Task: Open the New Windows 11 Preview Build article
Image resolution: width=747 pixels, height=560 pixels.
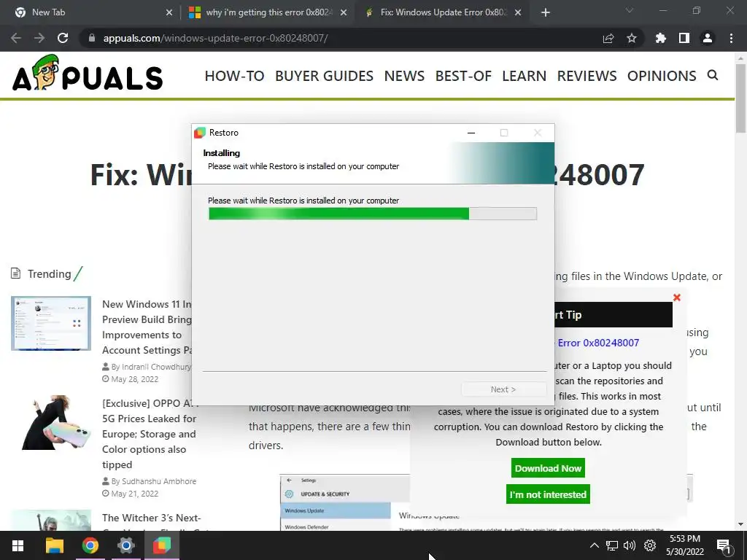Action: pyautogui.click(x=147, y=327)
